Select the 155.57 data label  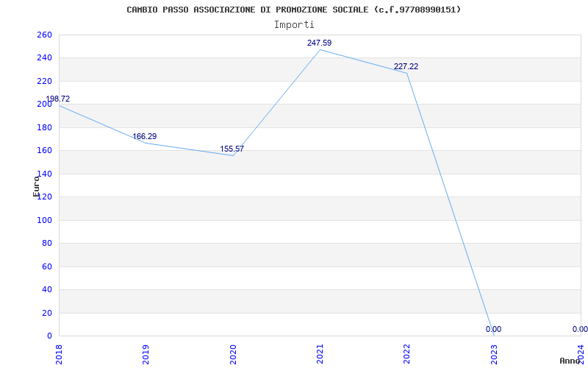click(232, 149)
